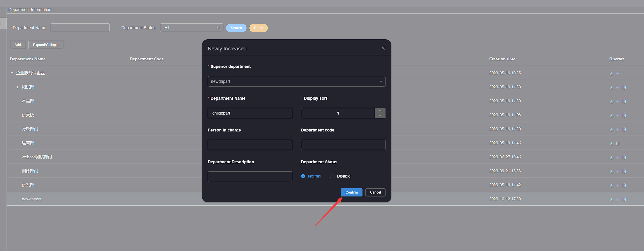Click the 2023-10-12 17:29 creation time
This screenshot has height=251, width=644.
tap(505, 199)
